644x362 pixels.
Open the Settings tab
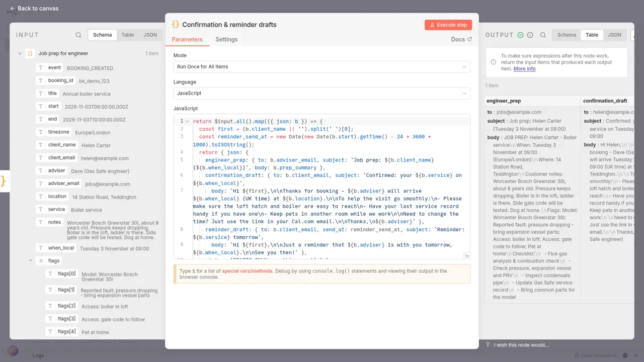[226, 39]
